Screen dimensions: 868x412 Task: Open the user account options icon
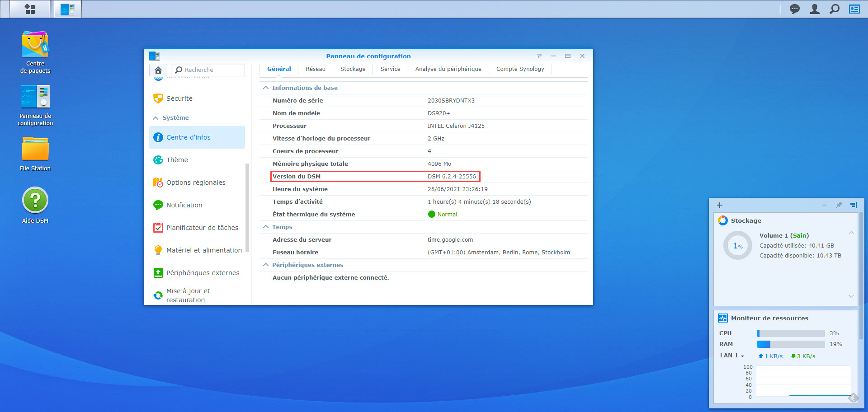pos(815,9)
